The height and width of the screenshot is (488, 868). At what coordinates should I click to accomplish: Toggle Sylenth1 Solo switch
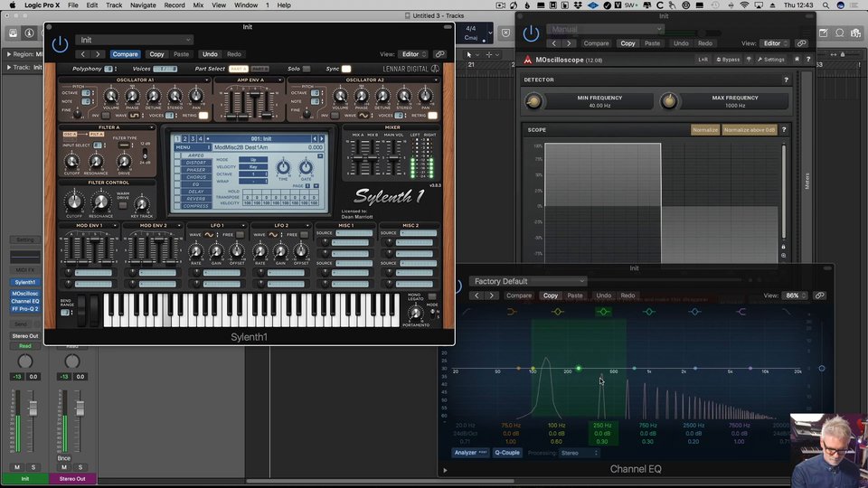pyautogui.click(x=307, y=69)
